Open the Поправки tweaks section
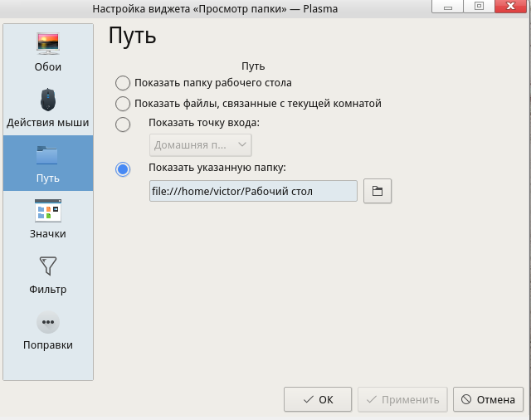Image resolution: width=531 pixels, height=420 pixels. 48,330
